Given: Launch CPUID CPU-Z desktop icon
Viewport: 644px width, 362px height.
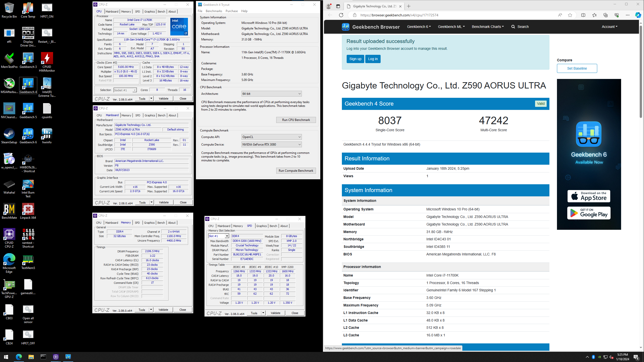Looking at the screenshot, I should coord(9,238).
